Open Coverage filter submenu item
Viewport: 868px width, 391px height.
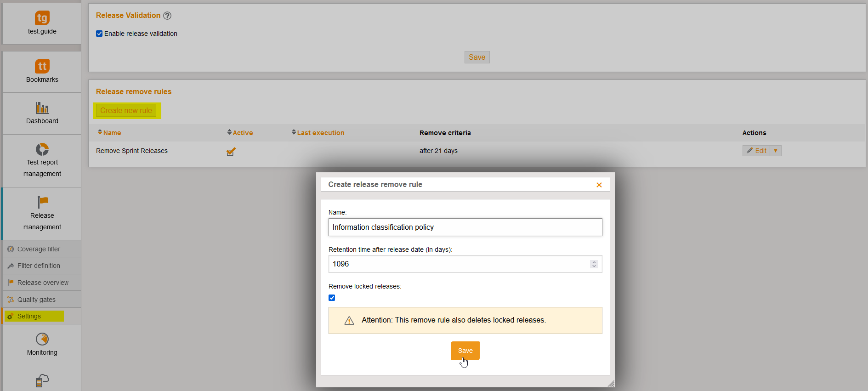click(x=42, y=249)
